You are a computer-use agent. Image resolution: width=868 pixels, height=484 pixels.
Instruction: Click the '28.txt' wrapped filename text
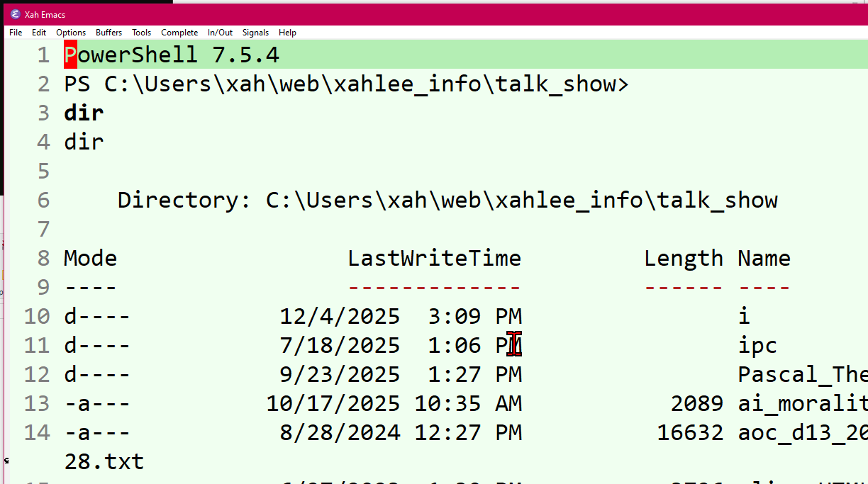point(104,462)
